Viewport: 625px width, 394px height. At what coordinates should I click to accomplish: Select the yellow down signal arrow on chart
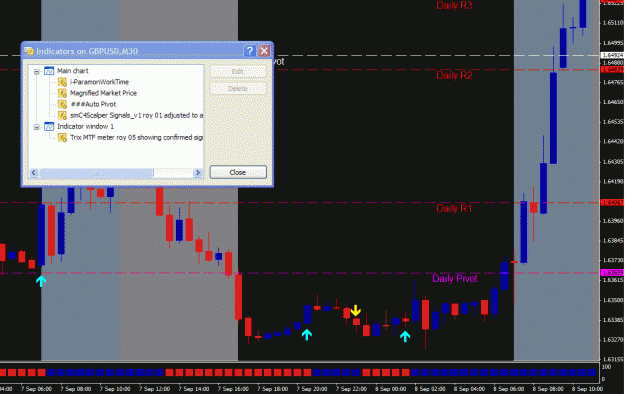coord(356,310)
